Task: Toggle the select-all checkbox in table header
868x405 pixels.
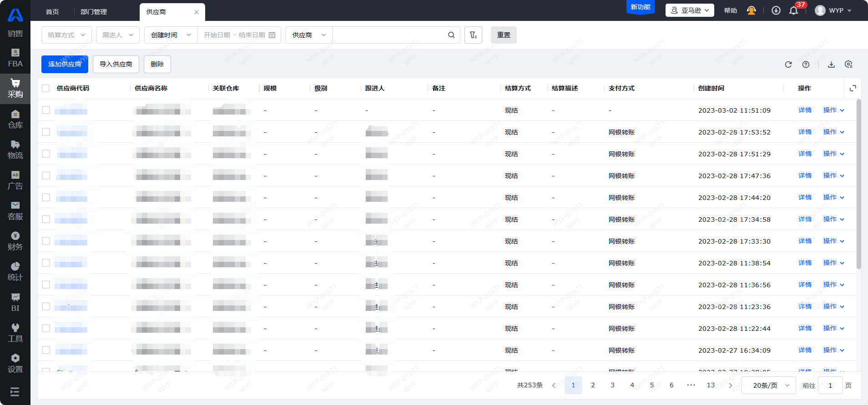Action: tap(46, 88)
